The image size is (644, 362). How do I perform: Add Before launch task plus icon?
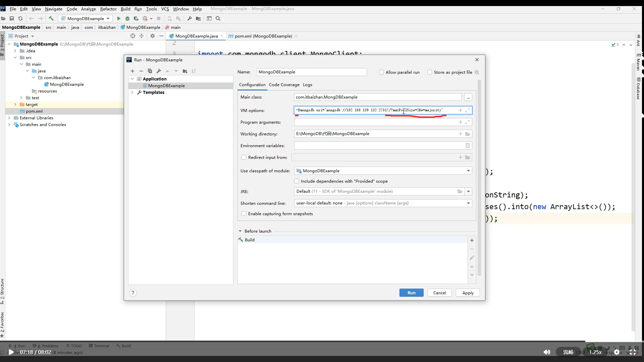(472, 240)
